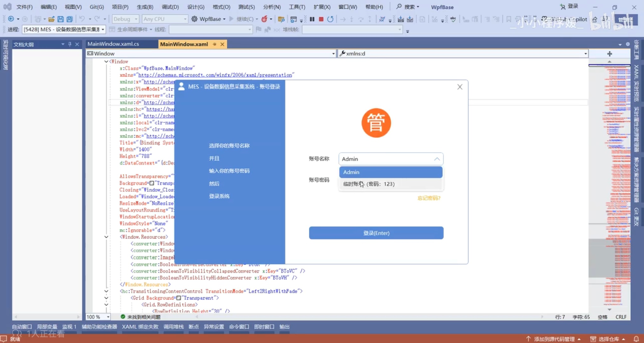Open the Git menu
The width and height of the screenshot is (644, 343).
[x=96, y=7]
